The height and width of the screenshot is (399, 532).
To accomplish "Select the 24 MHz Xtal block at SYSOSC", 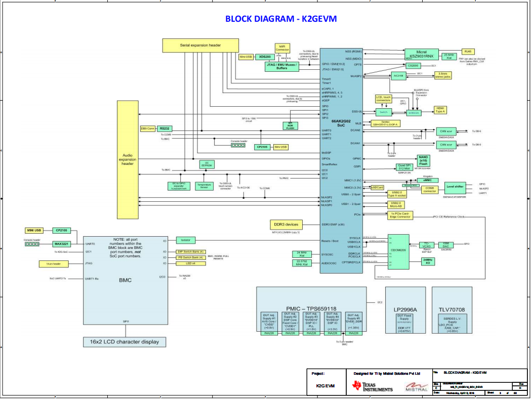I will tap(302, 254).
